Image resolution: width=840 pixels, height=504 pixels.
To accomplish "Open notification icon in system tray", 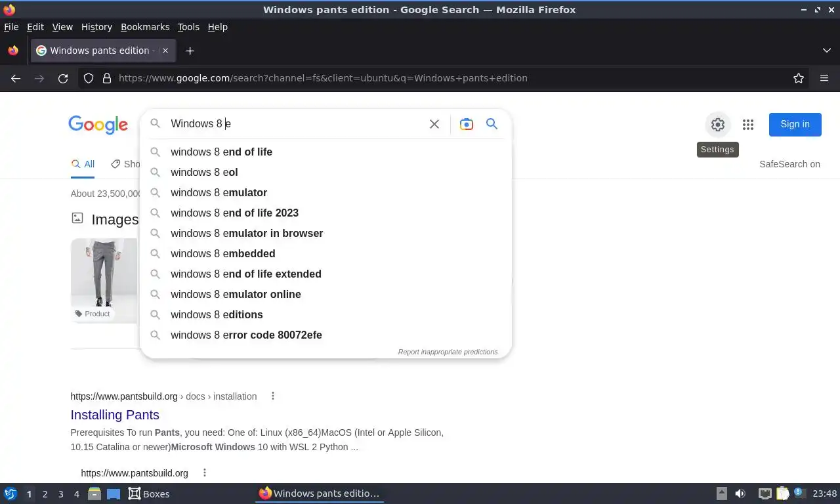I will (799, 493).
